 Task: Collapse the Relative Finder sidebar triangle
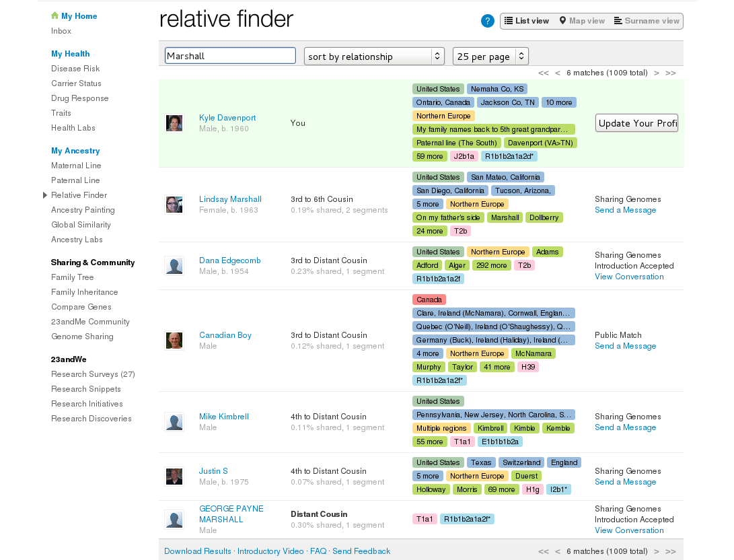click(x=45, y=195)
